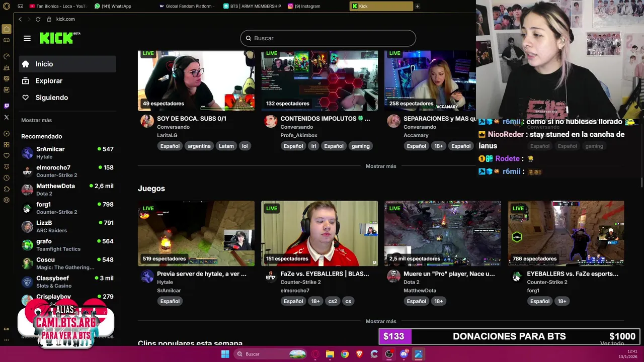This screenshot has height=362, width=644.
Task: Open GX Control speedometer icon in sidebar
Action: tap(7, 56)
